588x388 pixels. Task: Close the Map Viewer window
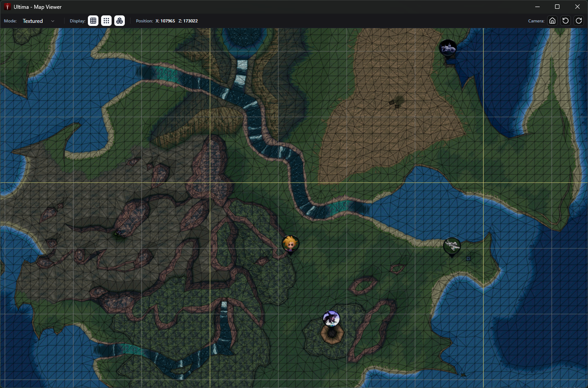[x=577, y=7]
